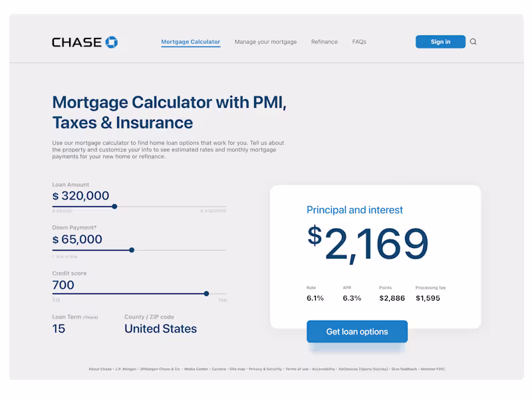Open the Loan Term years dropdown
The width and height of the screenshot is (532, 399).
[x=59, y=329]
